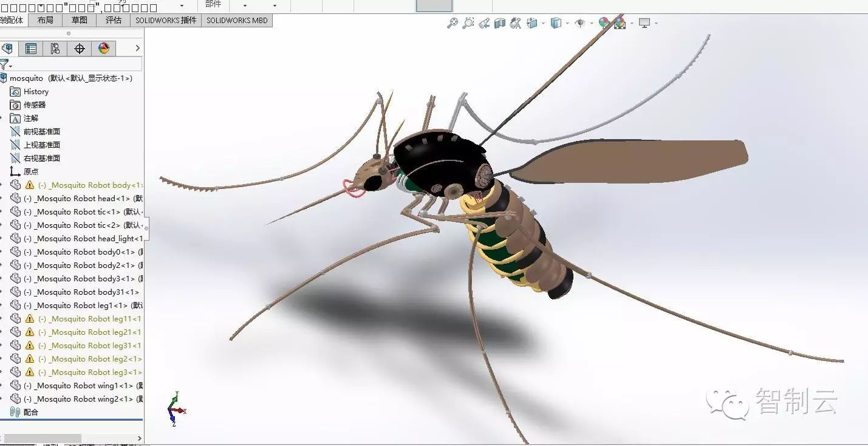Click warning icon on Mosquito Robot leg3<1>
This screenshot has width=868, height=446.
coord(30,372)
